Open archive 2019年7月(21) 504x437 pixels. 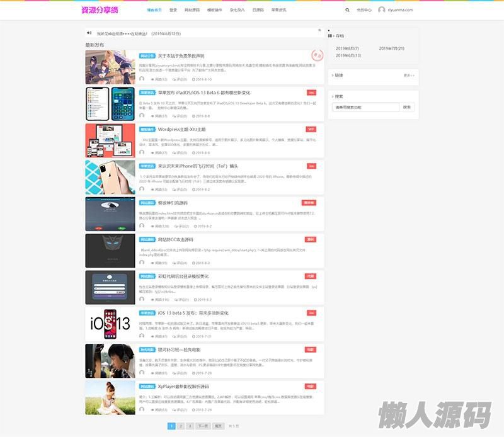click(x=391, y=48)
